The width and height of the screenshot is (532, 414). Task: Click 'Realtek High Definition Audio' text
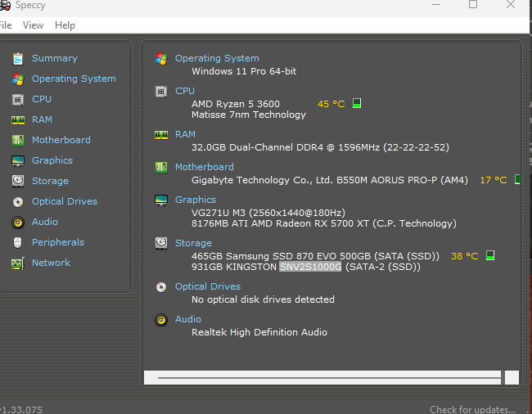point(259,332)
